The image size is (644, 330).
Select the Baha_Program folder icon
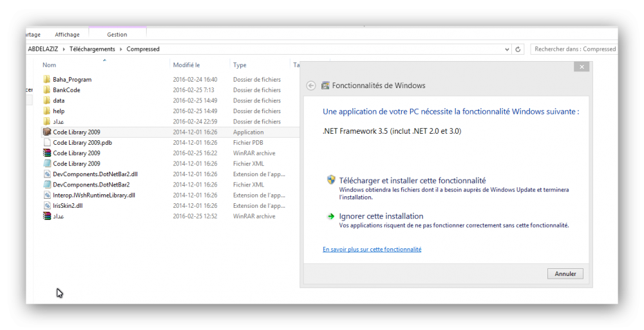point(47,79)
